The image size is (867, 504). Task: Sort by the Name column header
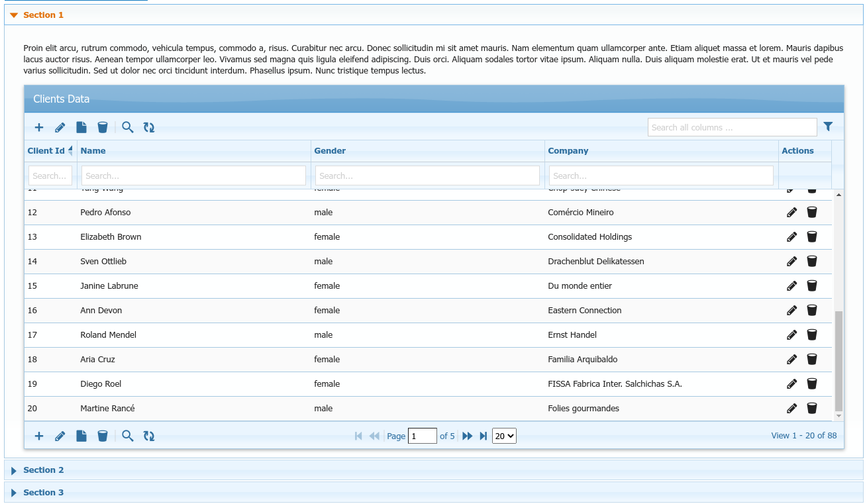[93, 151]
